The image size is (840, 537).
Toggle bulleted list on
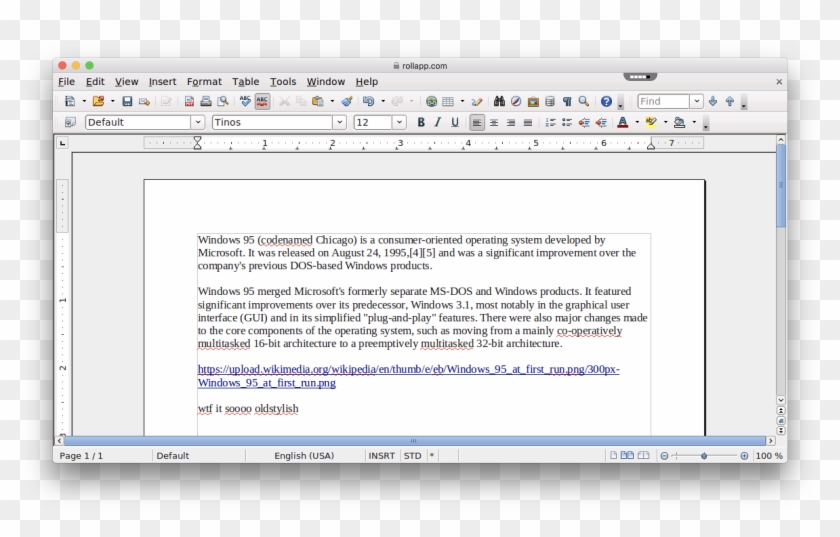click(x=567, y=122)
